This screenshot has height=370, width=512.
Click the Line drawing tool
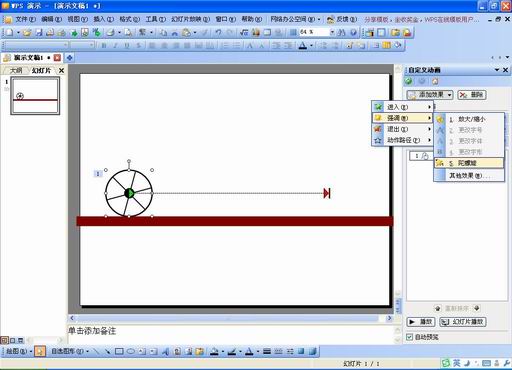(x=96, y=351)
